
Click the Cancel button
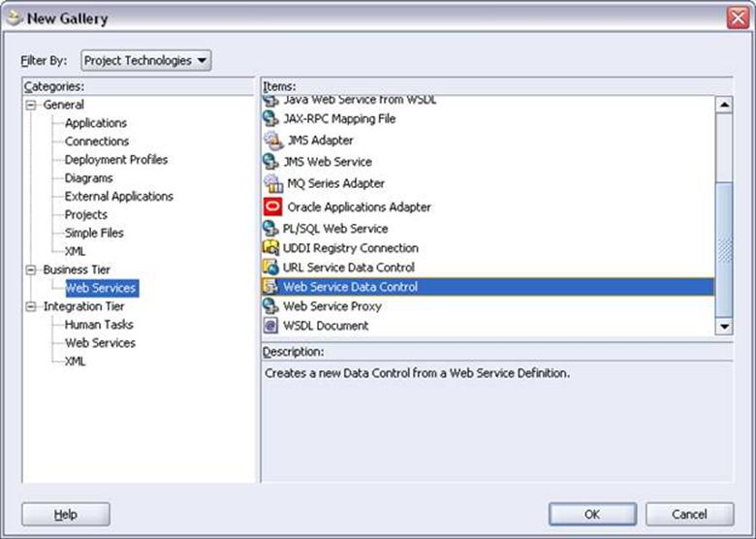click(689, 515)
